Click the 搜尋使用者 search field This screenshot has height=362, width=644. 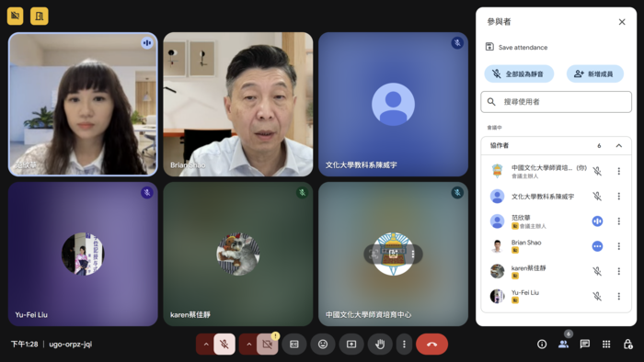pos(556,102)
